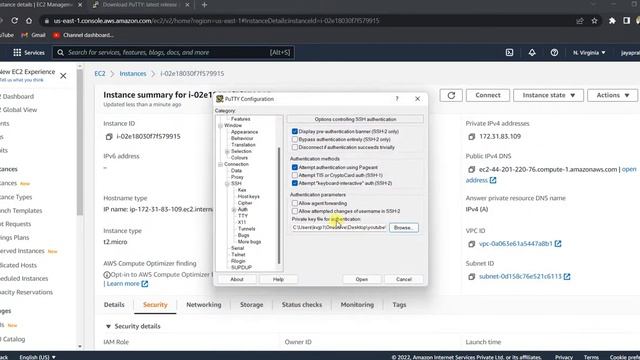Click Cancel in PuTTY Configuration
Screen dimensions: 640x360
point(404,279)
